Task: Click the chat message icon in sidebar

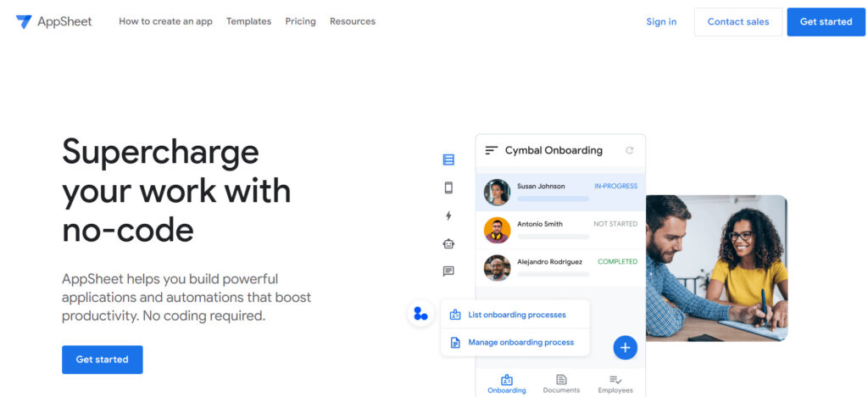Action: click(x=448, y=271)
